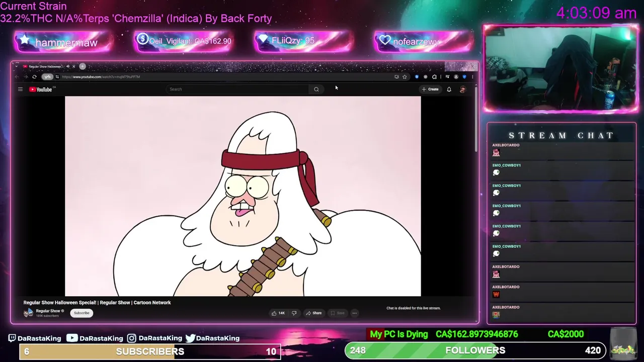The image size is (644, 362).
Task: Subscribe to the Regular Show channel
Action: 82,313
